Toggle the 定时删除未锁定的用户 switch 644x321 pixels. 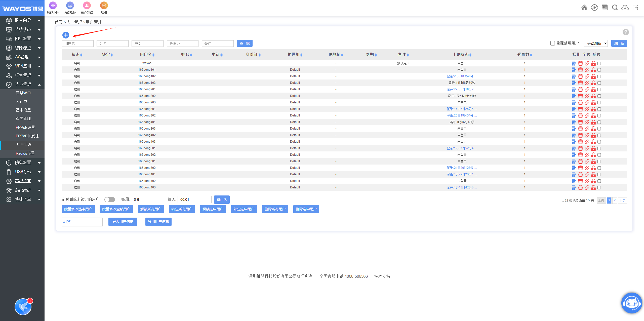click(x=110, y=199)
